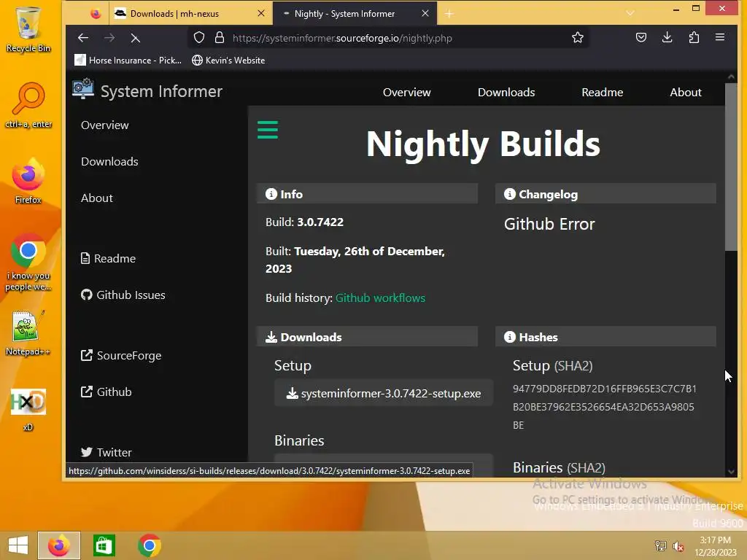This screenshot has width=747, height=560.
Task: Open the Chrome taskbar icon
Action: coord(149,545)
